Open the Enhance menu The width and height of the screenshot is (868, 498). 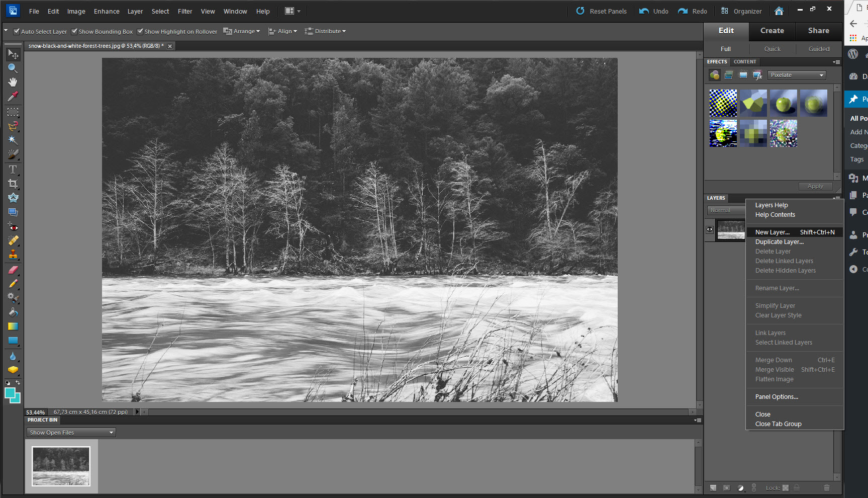[106, 11]
